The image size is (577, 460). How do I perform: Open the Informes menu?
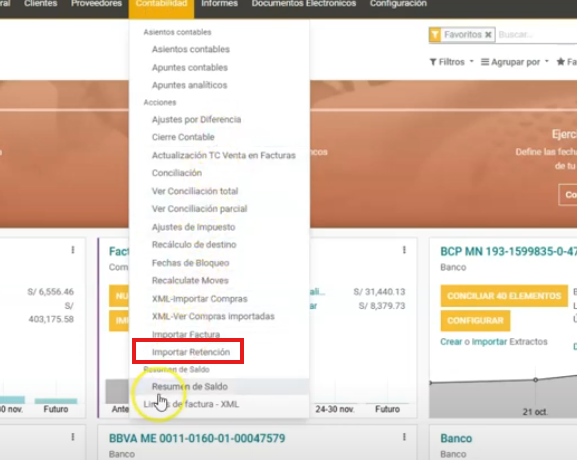(x=219, y=4)
